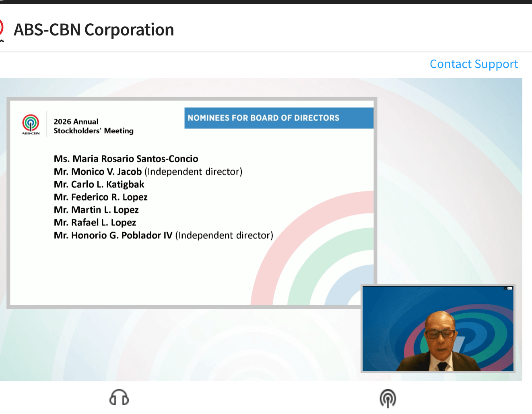Open the Contact Support link
The height and width of the screenshot is (414, 532).
point(474,64)
